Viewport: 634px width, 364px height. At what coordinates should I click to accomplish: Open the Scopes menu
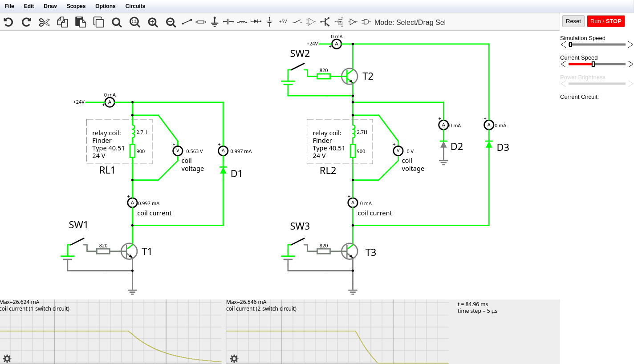coord(76,6)
